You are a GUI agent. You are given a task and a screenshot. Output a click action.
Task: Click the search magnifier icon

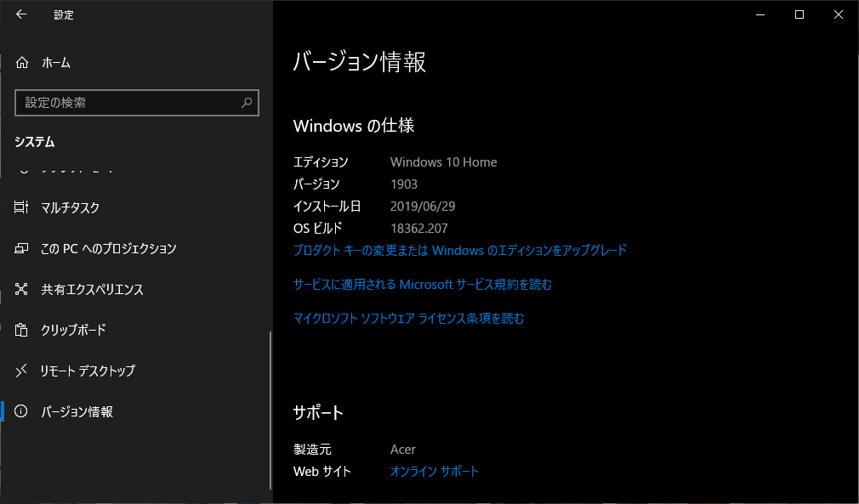pos(245,103)
